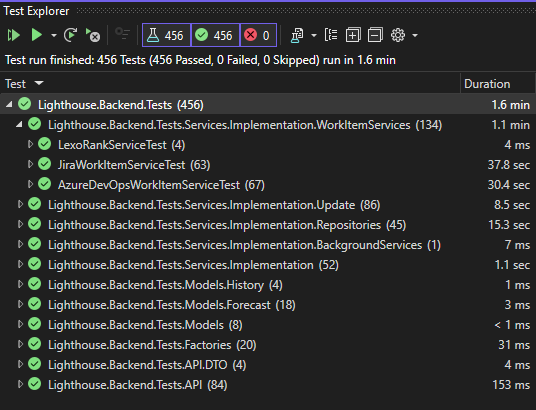Expand the Tests.API (84) node
Viewport: 536px width, 410px height.
coord(20,384)
